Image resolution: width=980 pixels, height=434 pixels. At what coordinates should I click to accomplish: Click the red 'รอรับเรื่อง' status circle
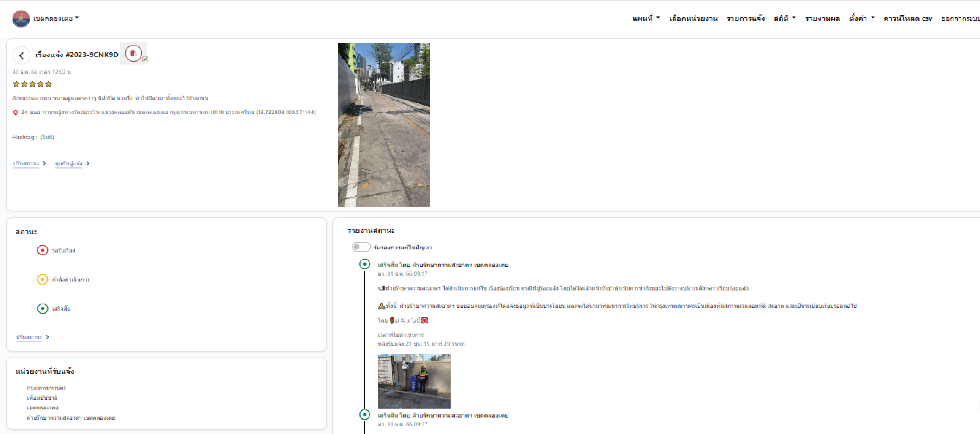[42, 250]
